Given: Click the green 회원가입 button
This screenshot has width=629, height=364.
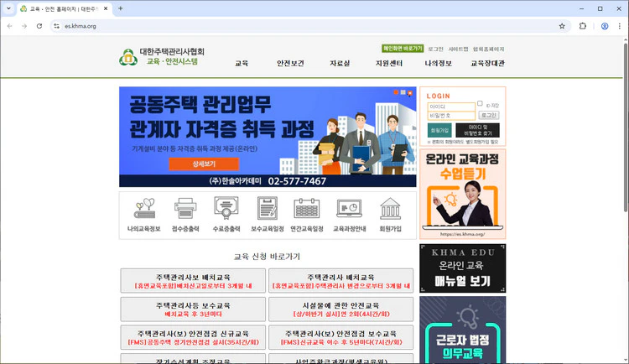Looking at the screenshot, I should (439, 131).
